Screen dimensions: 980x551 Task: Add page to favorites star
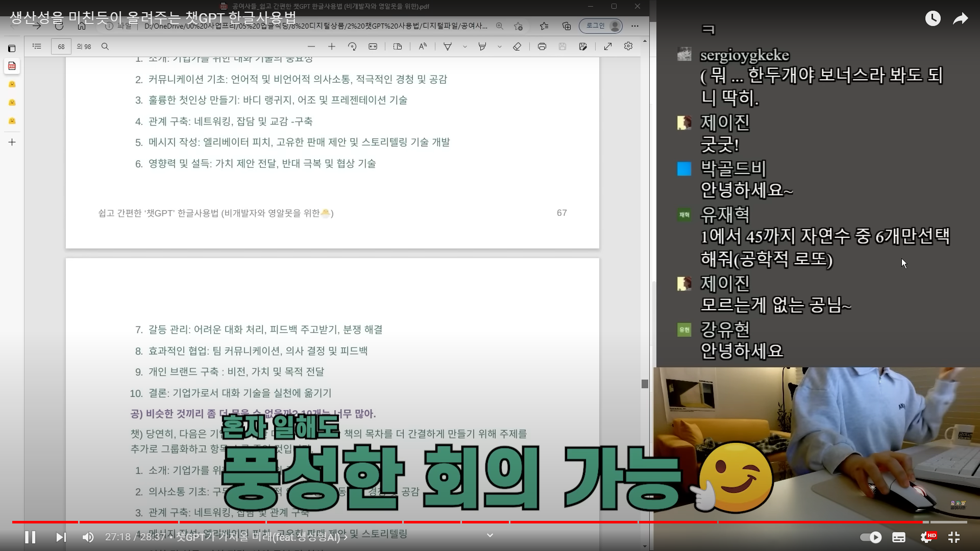pyautogui.click(x=519, y=26)
